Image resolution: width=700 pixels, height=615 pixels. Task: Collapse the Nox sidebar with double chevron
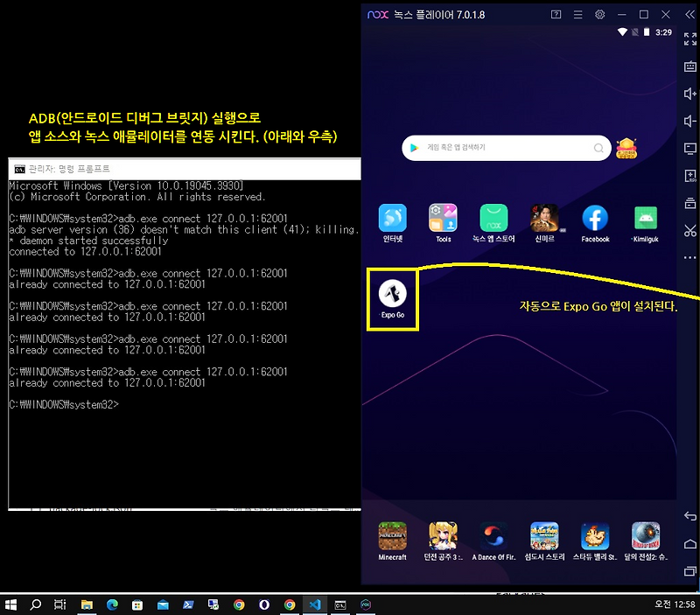[689, 14]
